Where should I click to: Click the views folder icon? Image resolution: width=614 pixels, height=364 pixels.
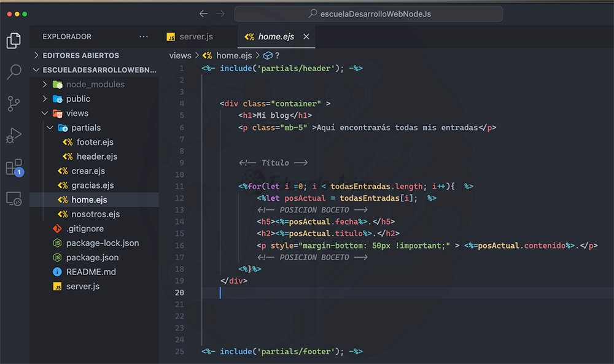tap(58, 114)
